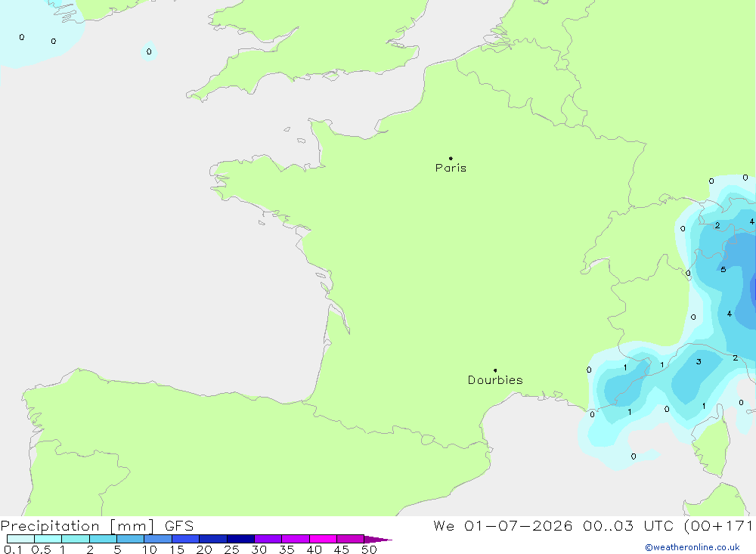The width and height of the screenshot is (756, 554).
Task: Click the legend label '50'
Action: (369, 549)
